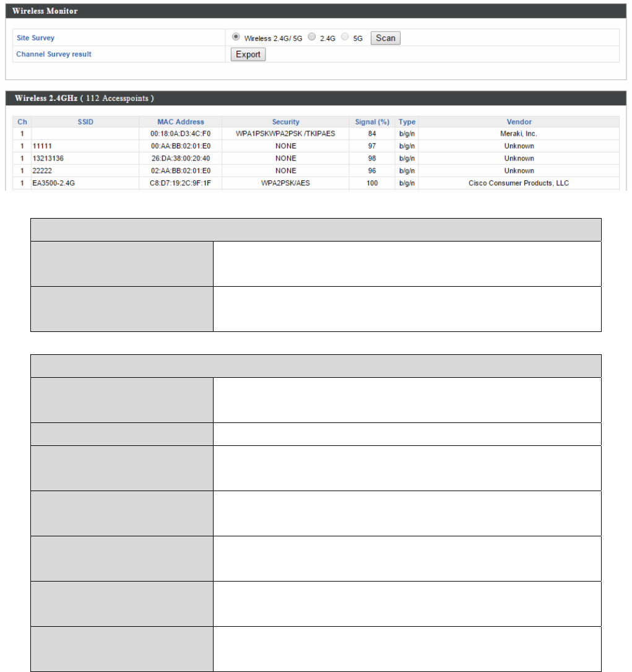Sort by the Signal (%) column header

click(372, 122)
